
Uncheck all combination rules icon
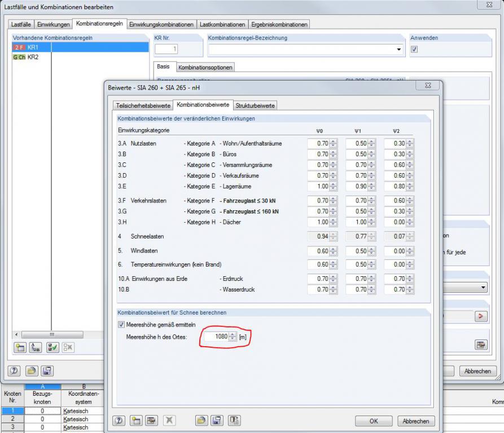coord(68,347)
